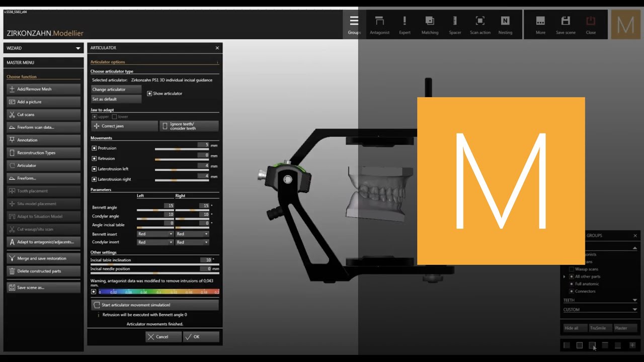Click the Correct jaws button
This screenshot has height=362, width=644.
point(124,126)
